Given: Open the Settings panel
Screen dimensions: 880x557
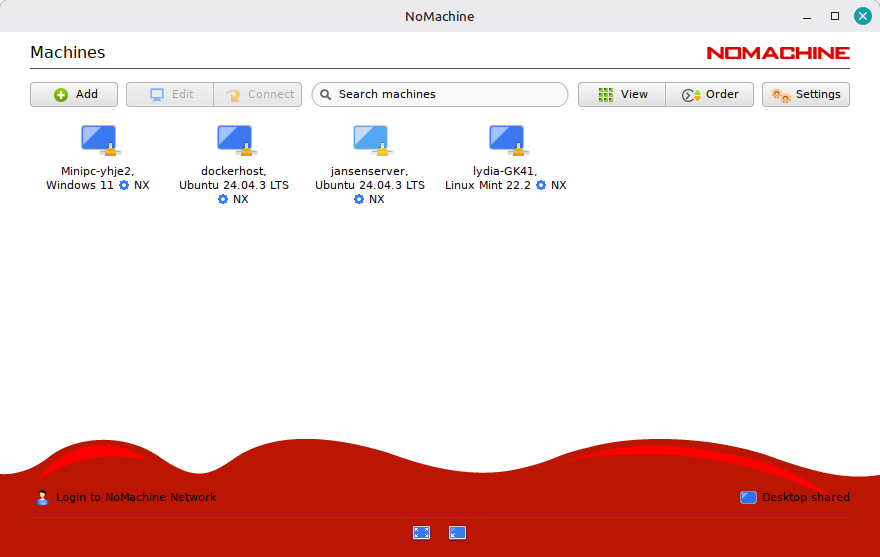Looking at the screenshot, I should [x=806, y=94].
